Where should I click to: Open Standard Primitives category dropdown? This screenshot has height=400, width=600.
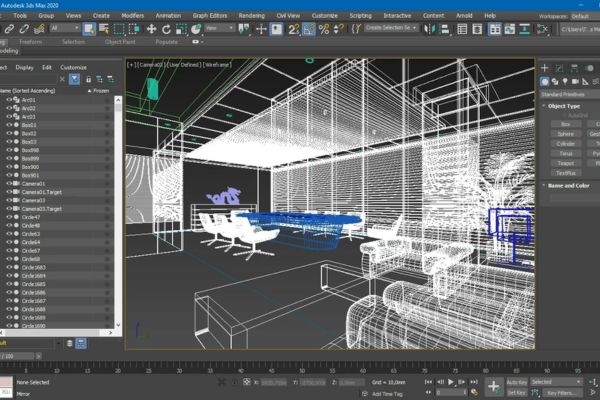coord(569,94)
